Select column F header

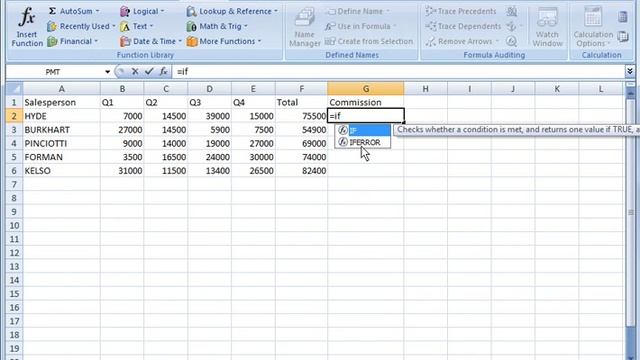point(301,89)
